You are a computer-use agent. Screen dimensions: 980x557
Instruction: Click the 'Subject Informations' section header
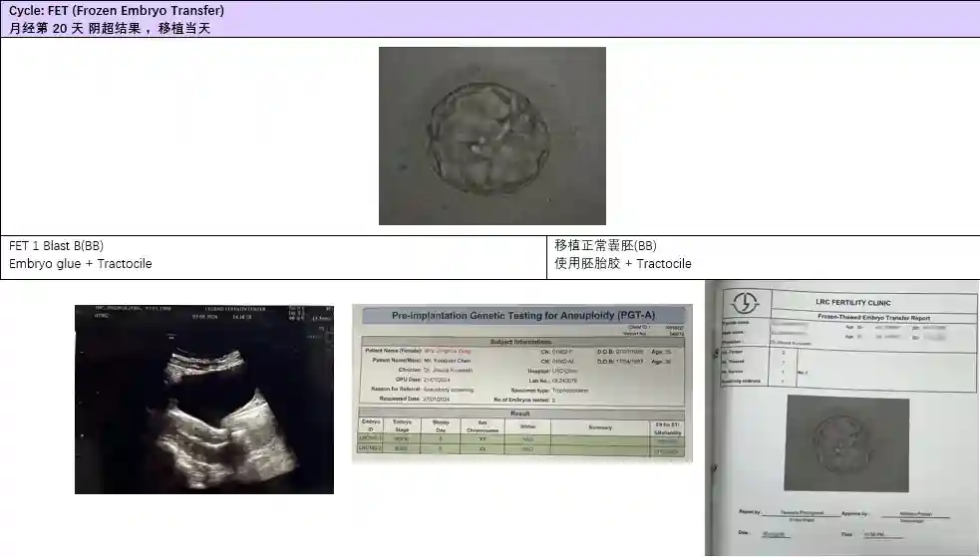click(521, 341)
